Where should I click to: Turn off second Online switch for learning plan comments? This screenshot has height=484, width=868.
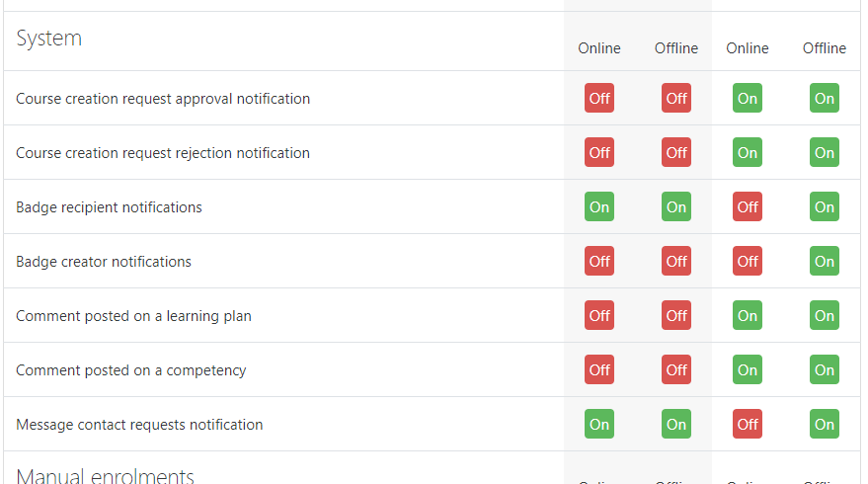coord(747,315)
